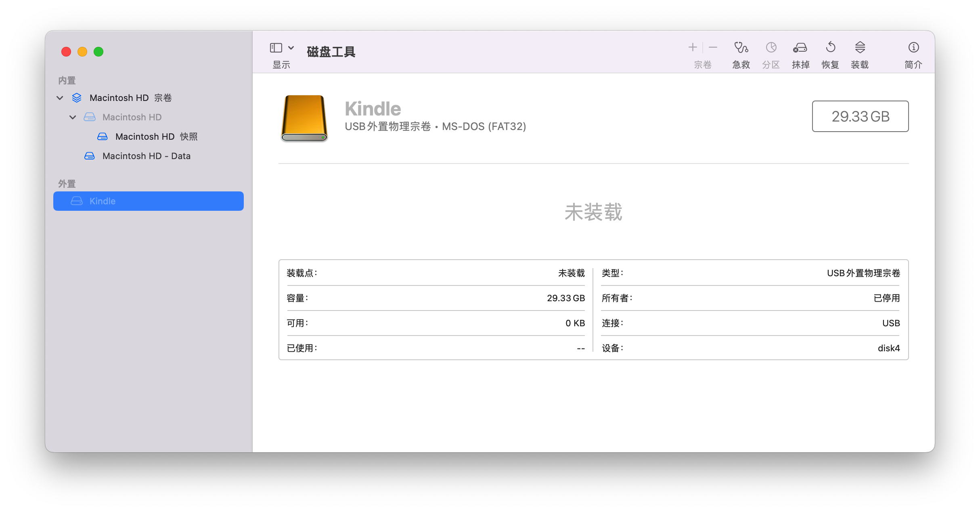Toggle sidebar visibility via 显示 control
The height and width of the screenshot is (512, 980).
pos(276,48)
